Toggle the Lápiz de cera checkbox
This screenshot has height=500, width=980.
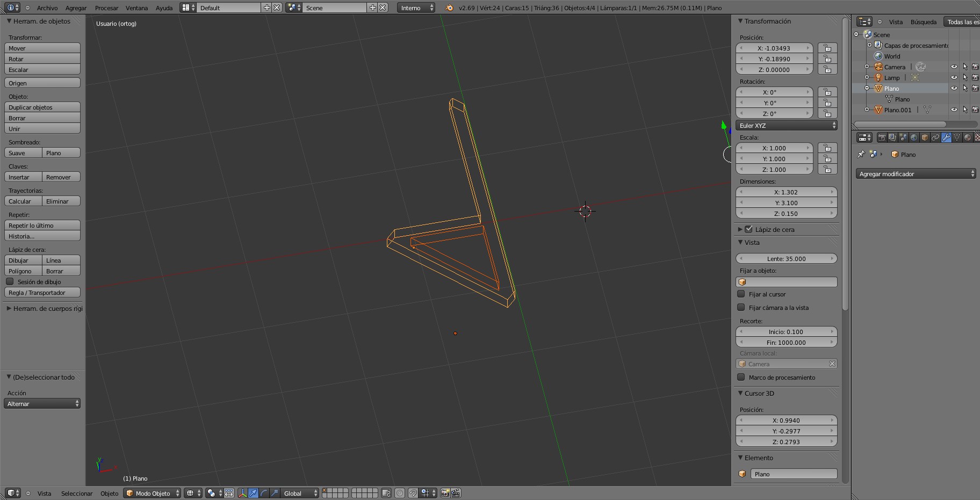(748, 229)
